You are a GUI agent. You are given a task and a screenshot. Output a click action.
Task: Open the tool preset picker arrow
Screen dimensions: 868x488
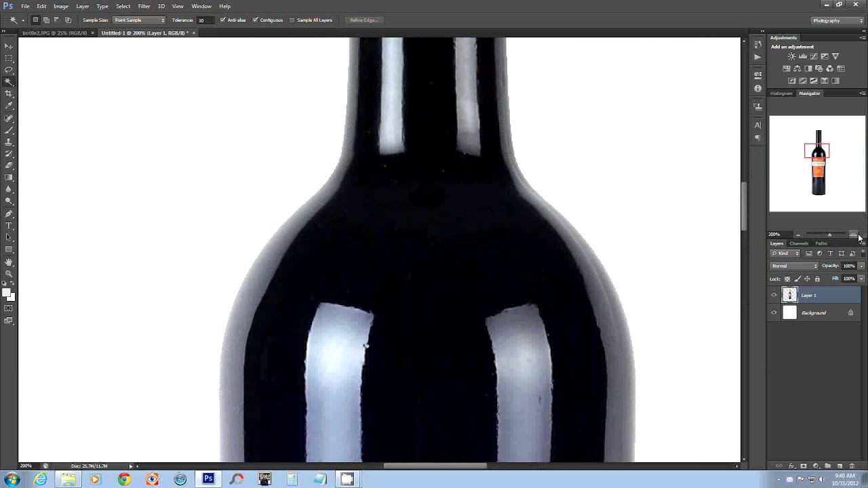tap(22, 20)
